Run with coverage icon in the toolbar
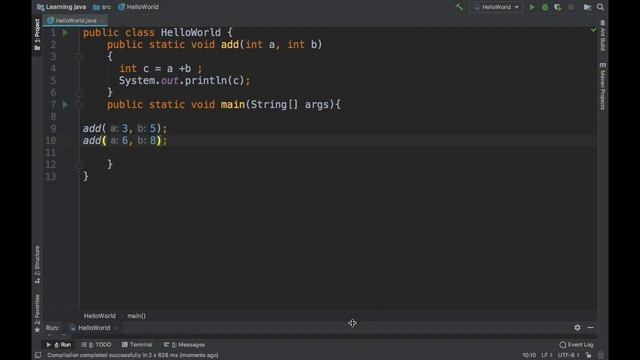The height and width of the screenshot is (360, 640). point(558,7)
